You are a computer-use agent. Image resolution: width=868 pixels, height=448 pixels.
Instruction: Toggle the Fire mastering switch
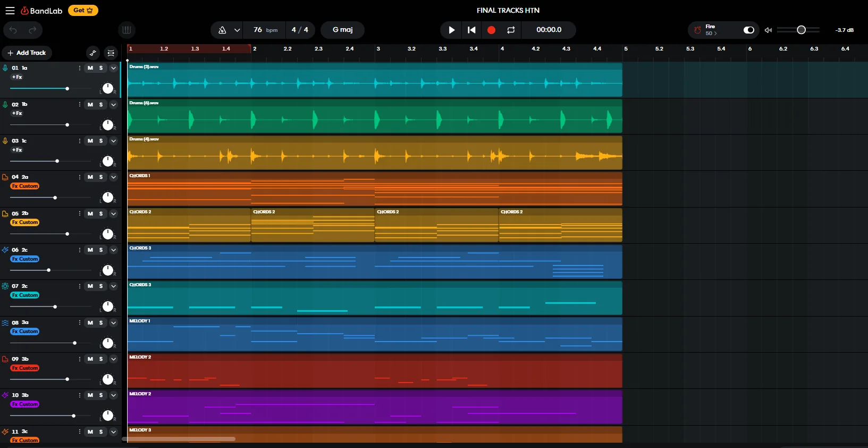748,30
